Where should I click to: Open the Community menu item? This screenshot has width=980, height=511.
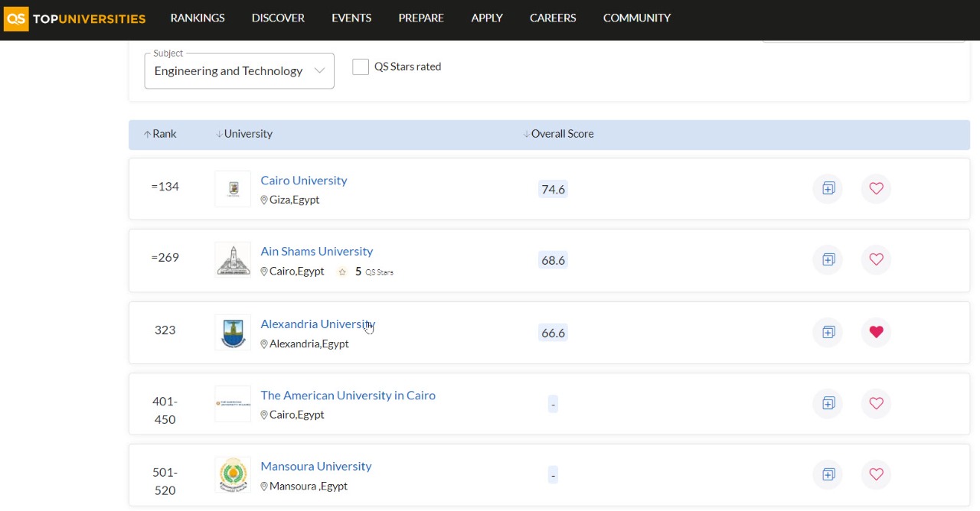pyautogui.click(x=636, y=18)
